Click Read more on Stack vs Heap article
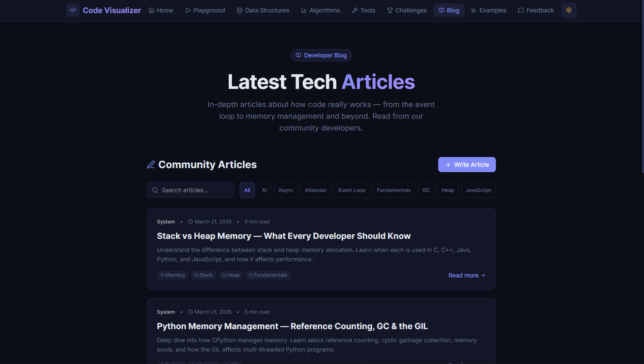 467,275
